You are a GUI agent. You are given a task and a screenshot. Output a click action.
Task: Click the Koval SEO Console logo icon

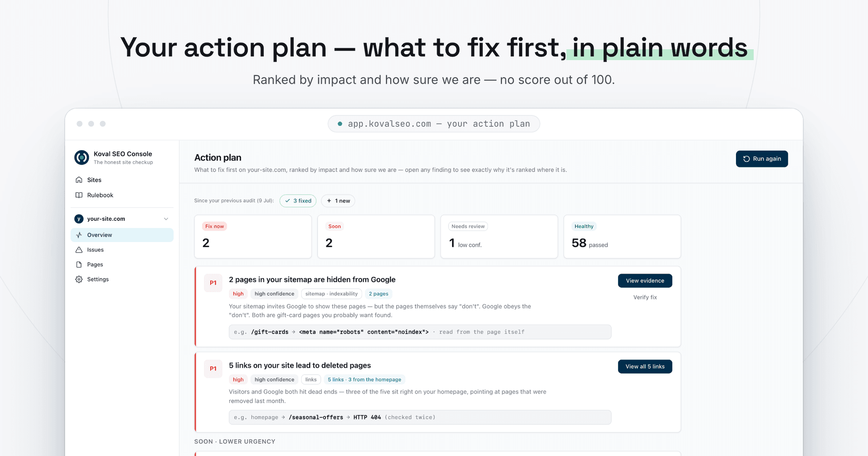[82, 157]
